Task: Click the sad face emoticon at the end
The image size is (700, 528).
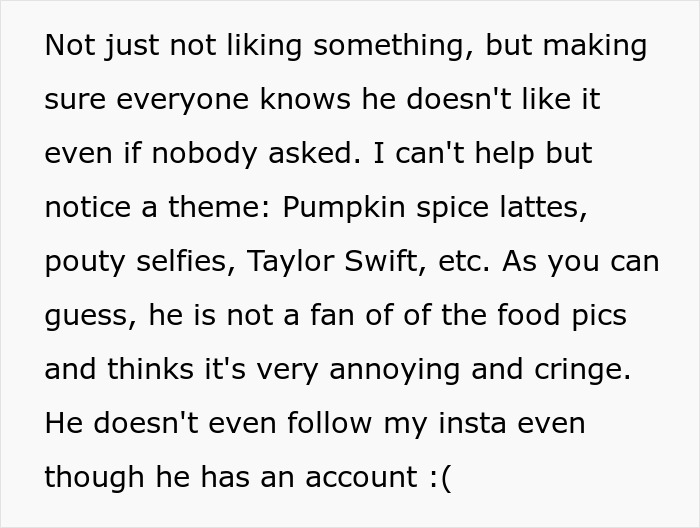Action: point(441,478)
